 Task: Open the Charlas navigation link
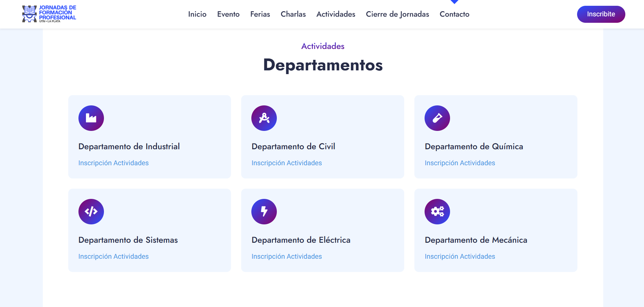pos(293,14)
